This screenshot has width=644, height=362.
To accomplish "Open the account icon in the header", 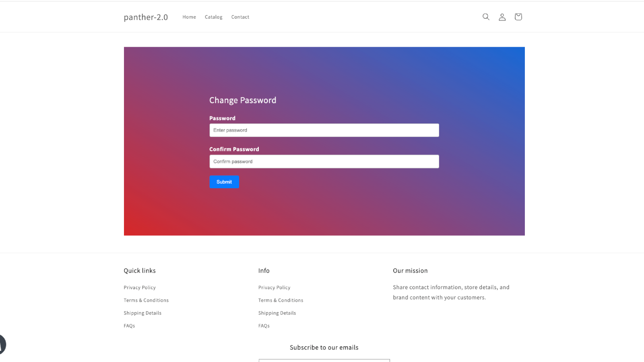I will (x=502, y=16).
